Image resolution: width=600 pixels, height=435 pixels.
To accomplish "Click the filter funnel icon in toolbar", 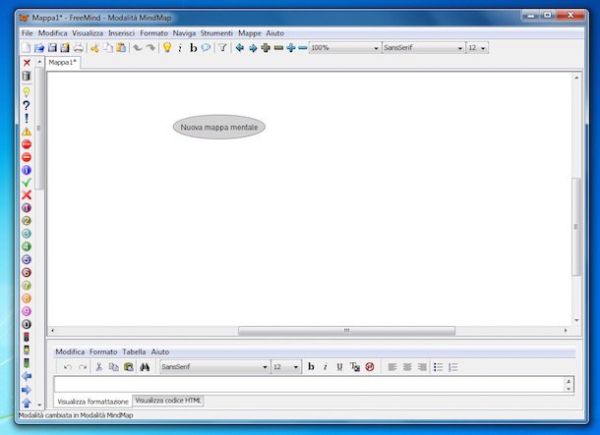I will pyautogui.click(x=222, y=47).
